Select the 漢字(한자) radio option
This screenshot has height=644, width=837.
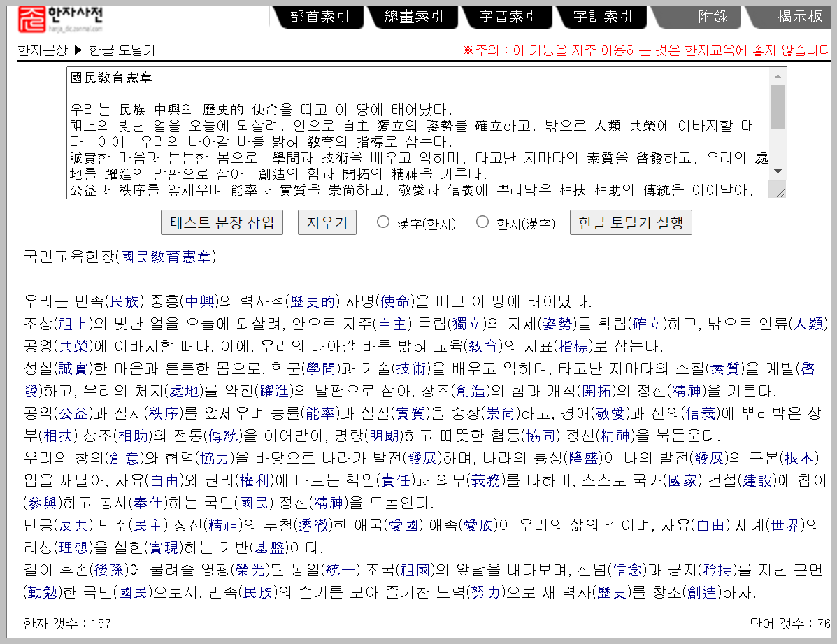(382, 222)
